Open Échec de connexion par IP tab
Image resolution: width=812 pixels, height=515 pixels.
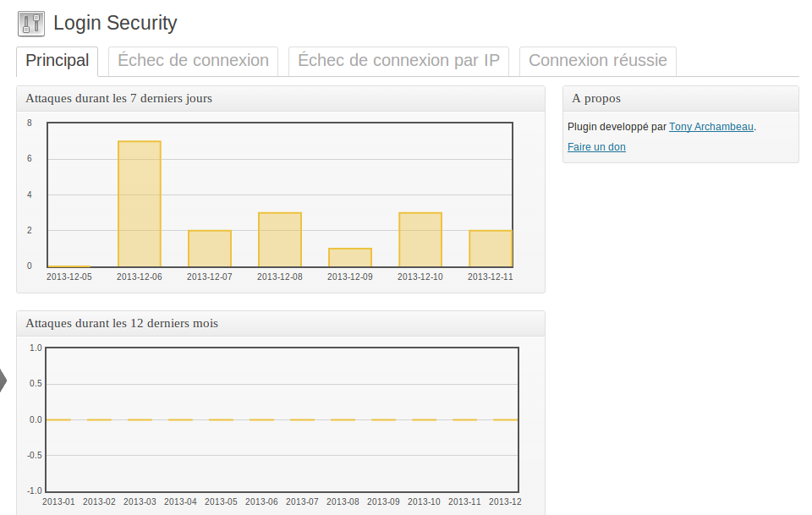[x=398, y=61]
